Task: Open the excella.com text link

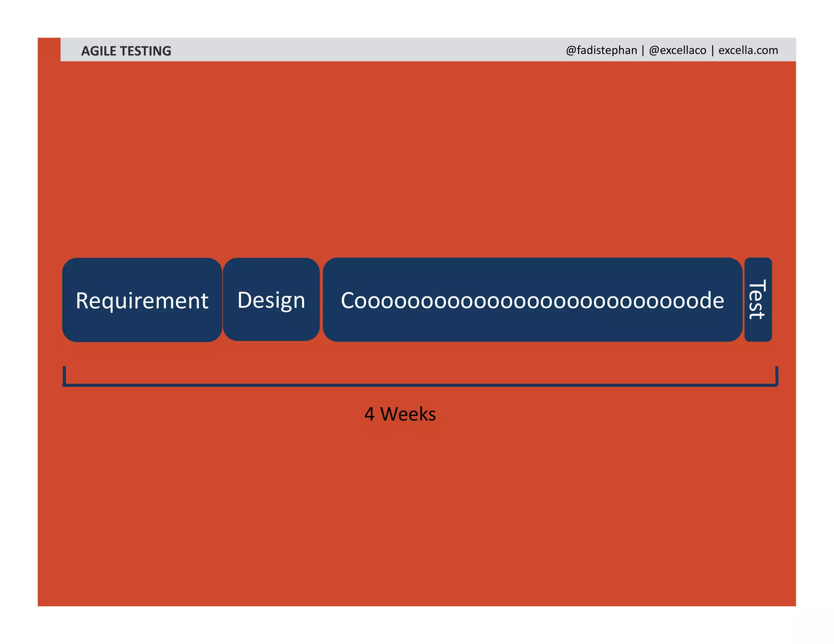Action: pos(748,50)
